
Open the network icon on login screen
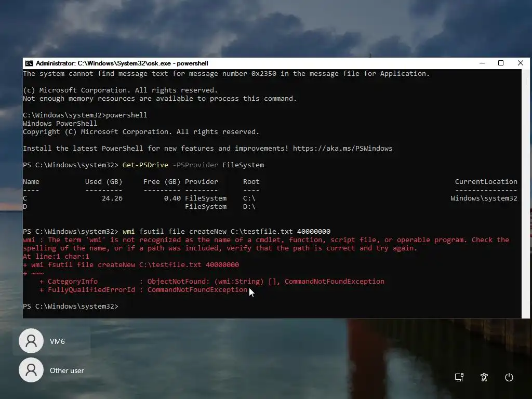tap(459, 377)
